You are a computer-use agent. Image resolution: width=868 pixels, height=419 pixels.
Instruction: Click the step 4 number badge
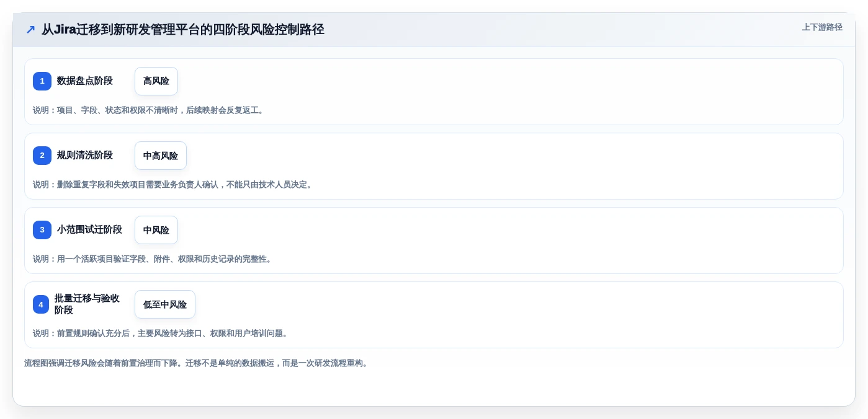[x=41, y=304]
